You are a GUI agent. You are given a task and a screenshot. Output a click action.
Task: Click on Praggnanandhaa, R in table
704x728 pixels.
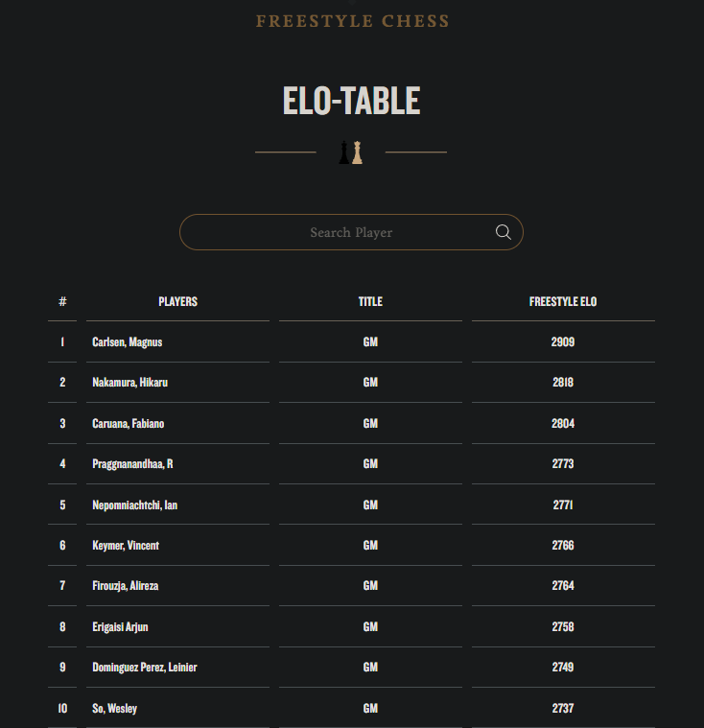pos(132,464)
